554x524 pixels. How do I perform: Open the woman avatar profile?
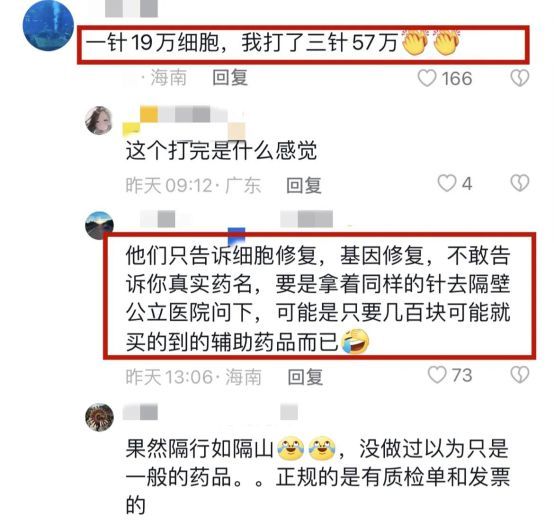click(x=99, y=120)
